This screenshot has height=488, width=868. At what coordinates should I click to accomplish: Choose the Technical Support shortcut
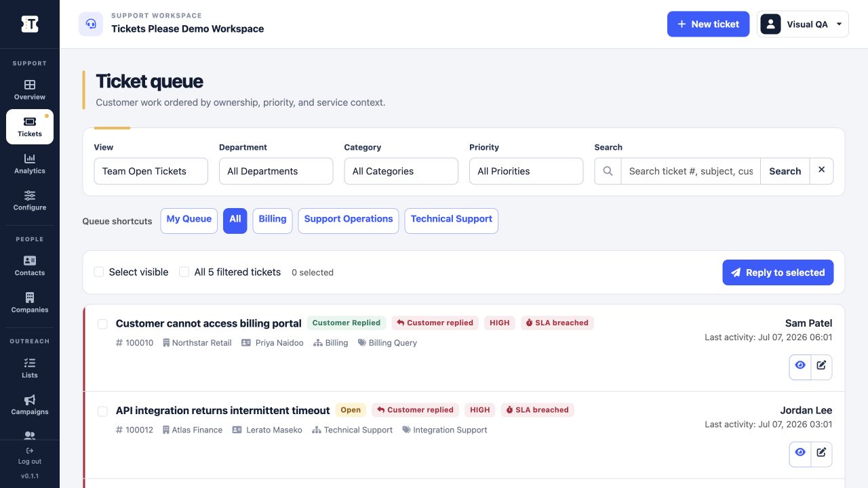[452, 221]
